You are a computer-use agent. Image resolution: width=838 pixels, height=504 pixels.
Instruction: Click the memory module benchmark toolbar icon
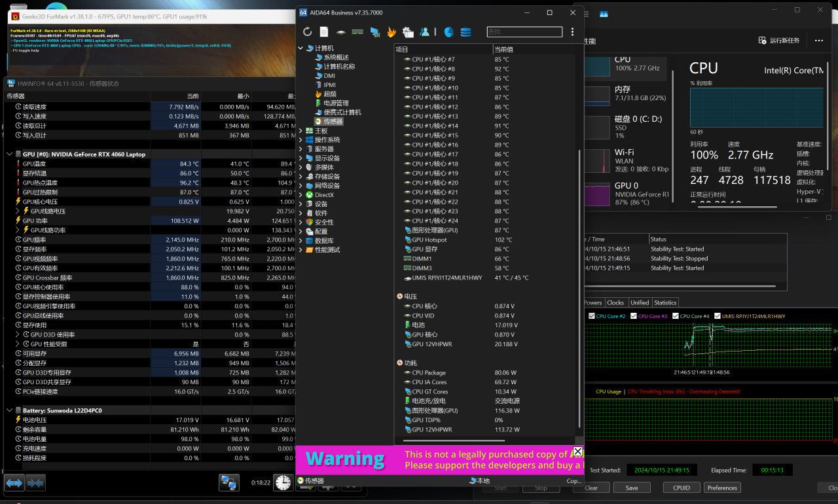coord(357,32)
